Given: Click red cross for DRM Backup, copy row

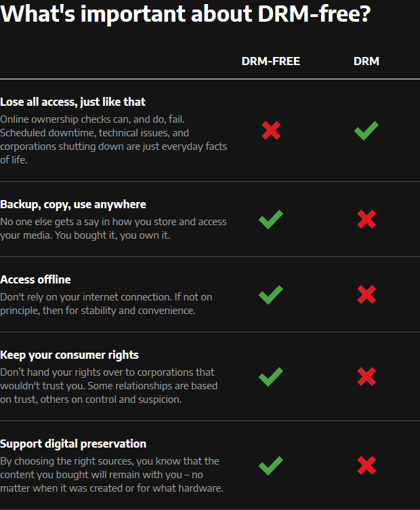Looking at the screenshot, I should (x=366, y=219).
